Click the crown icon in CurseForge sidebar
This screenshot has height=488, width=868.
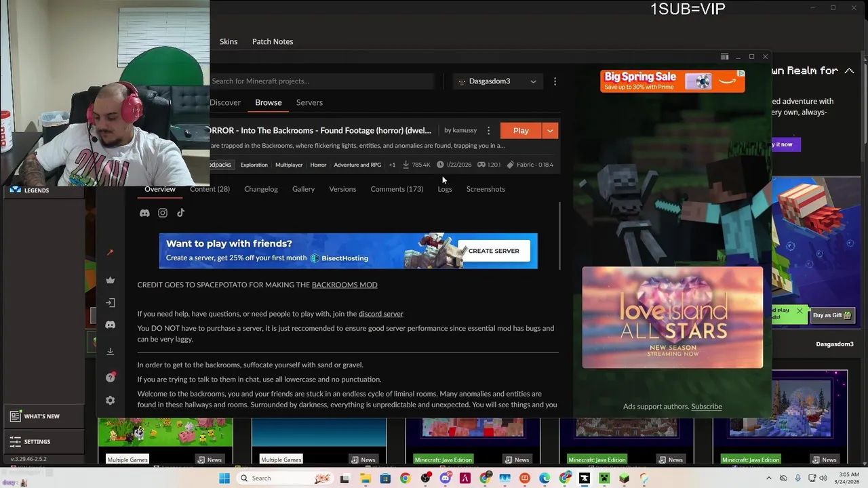[111, 280]
